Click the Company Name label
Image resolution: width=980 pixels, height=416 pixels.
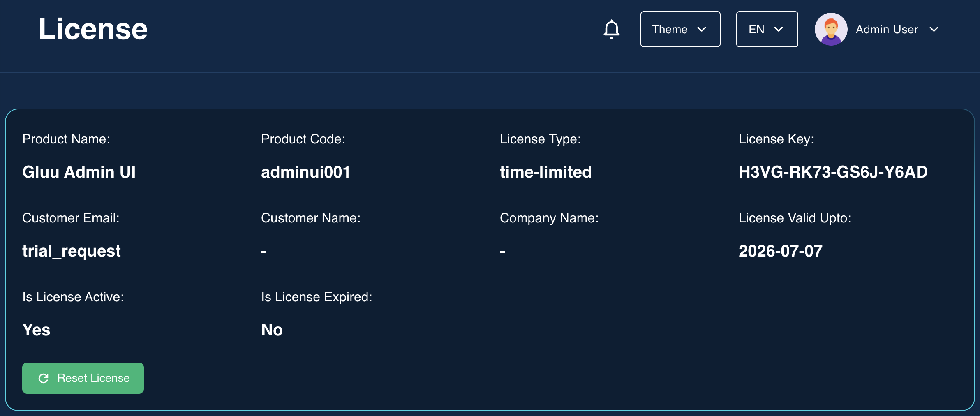549,218
